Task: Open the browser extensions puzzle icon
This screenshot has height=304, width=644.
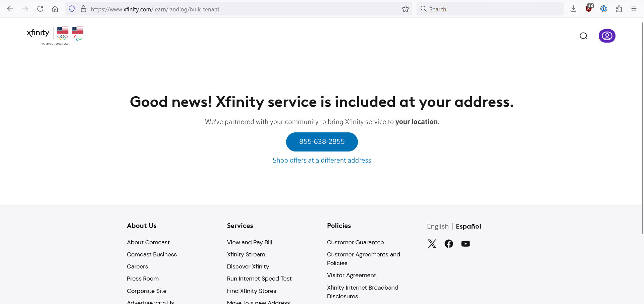Action: (619, 9)
